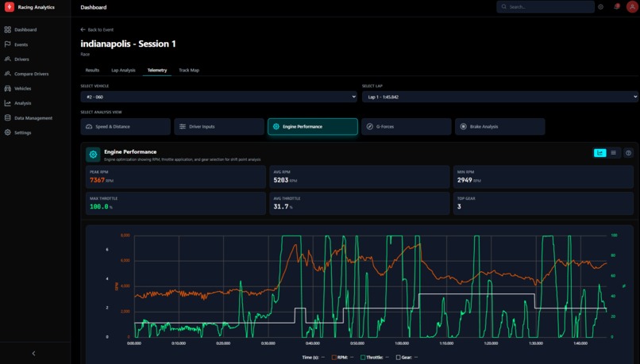The height and width of the screenshot is (364, 640).
Task: Open the notifications bell
Action: [617, 7]
